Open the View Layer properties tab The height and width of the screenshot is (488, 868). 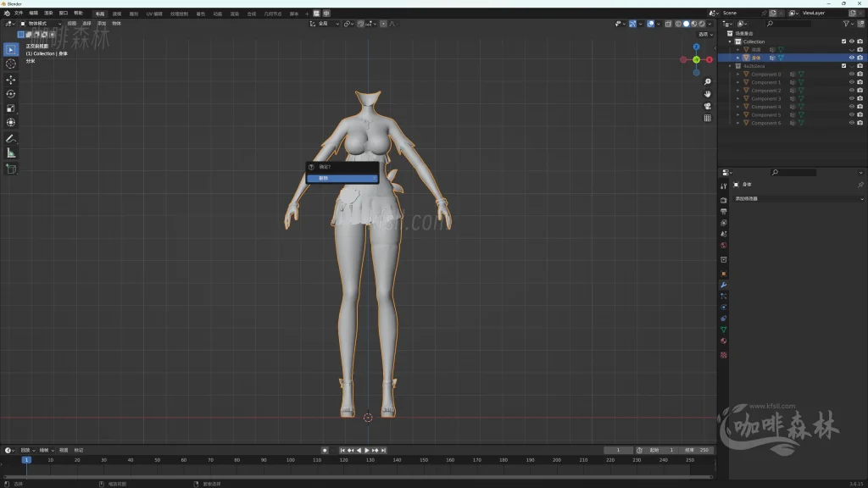pos(724,223)
